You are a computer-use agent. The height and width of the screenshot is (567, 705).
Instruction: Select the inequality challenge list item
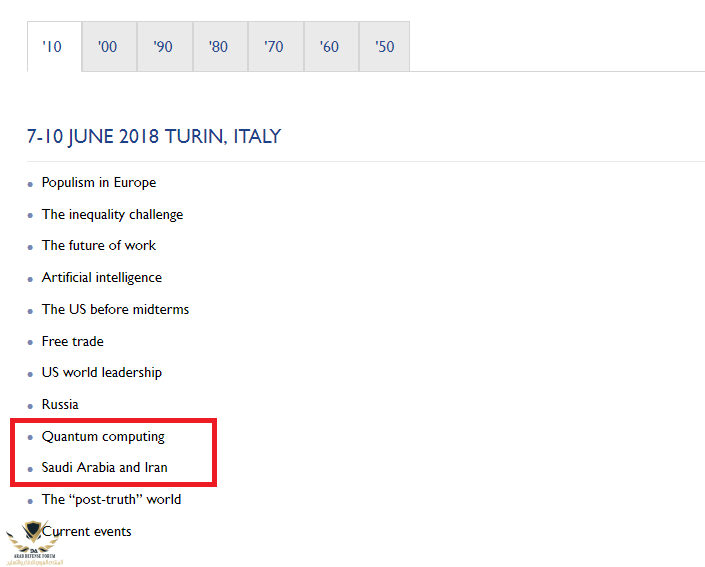tap(112, 214)
